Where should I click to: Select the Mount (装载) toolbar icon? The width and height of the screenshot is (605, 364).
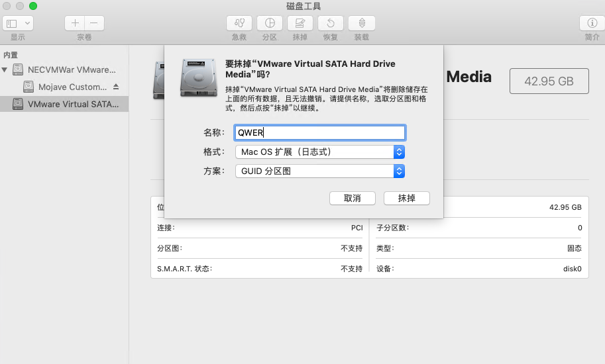[x=362, y=23]
